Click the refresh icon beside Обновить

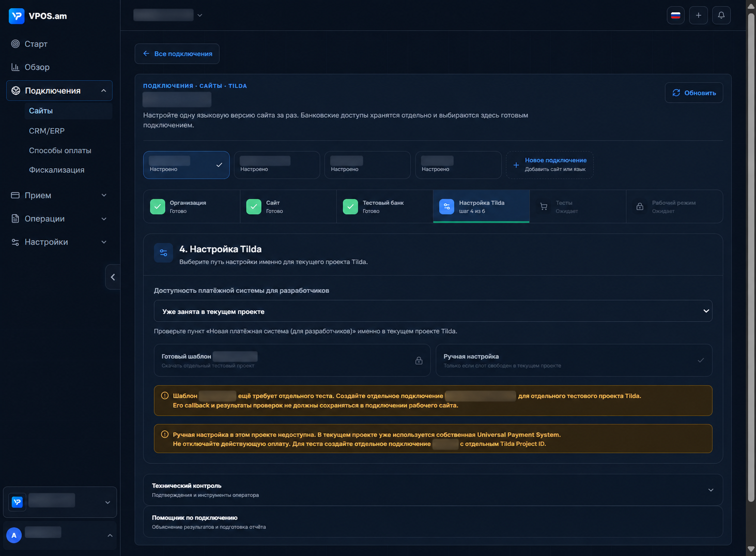coord(676,93)
